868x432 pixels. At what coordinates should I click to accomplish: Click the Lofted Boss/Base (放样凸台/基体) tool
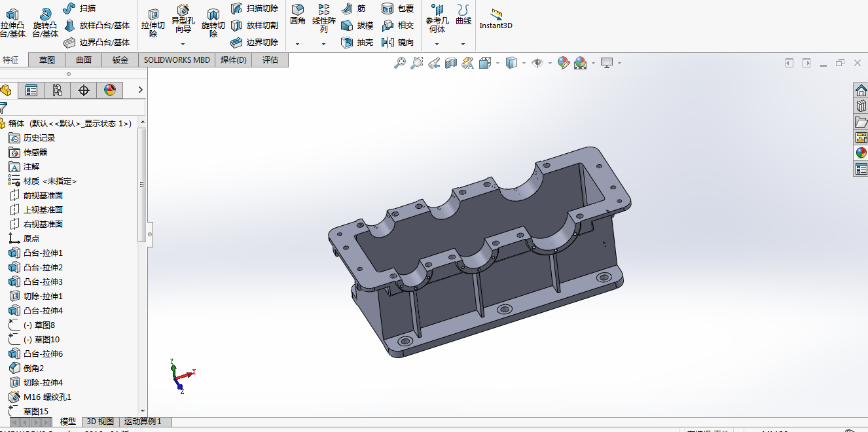pos(97,26)
